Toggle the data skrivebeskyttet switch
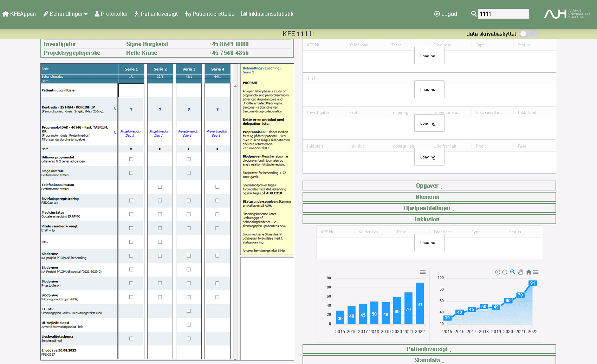This screenshot has height=364, width=597. click(529, 34)
